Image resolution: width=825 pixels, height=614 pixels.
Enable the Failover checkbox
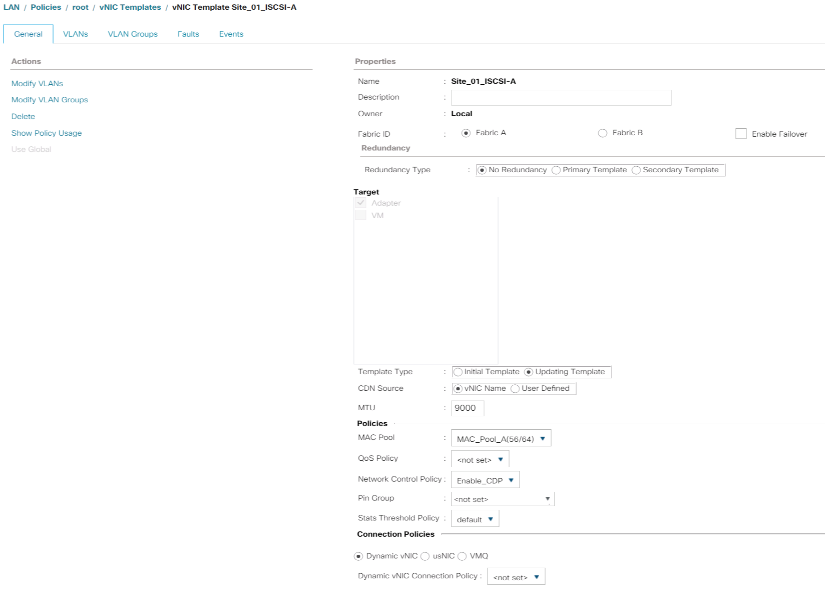pos(741,134)
